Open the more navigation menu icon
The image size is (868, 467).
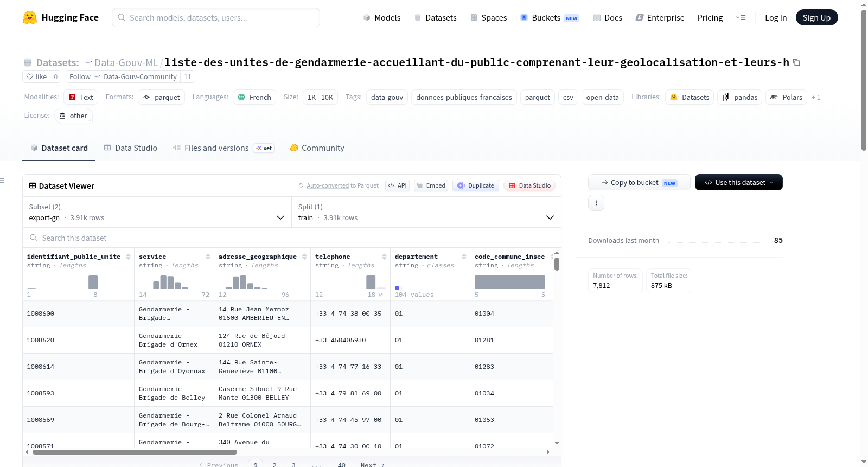(741, 17)
